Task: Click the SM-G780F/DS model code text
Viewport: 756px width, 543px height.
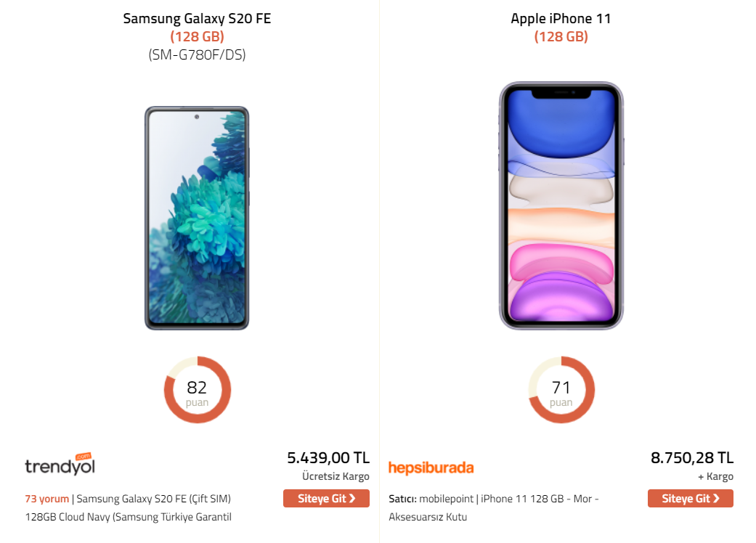Action: point(197,54)
